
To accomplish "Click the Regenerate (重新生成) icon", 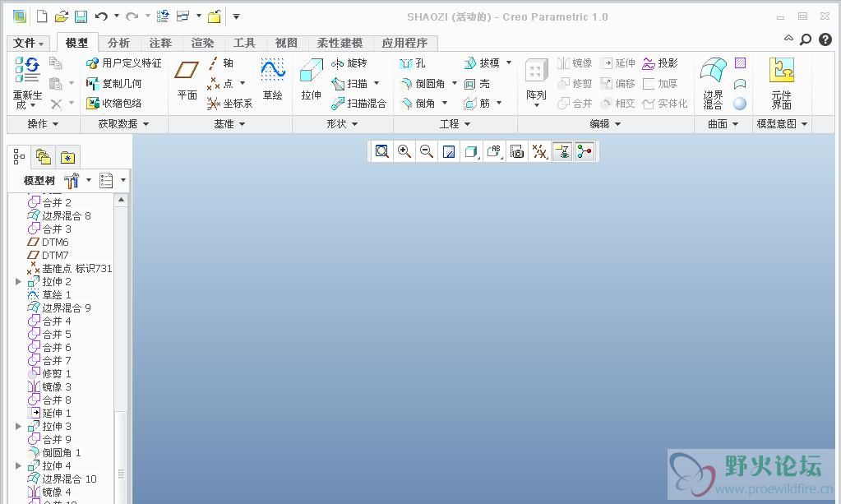I will coord(27,70).
